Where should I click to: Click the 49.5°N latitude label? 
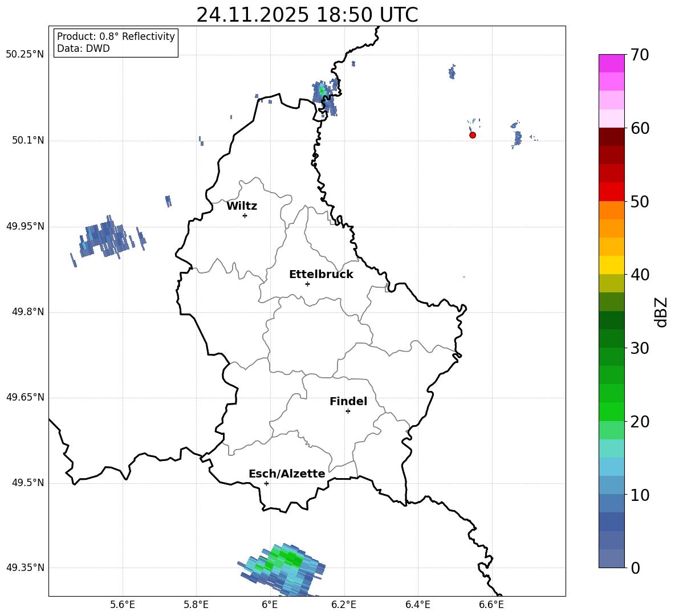[x=28, y=483]
